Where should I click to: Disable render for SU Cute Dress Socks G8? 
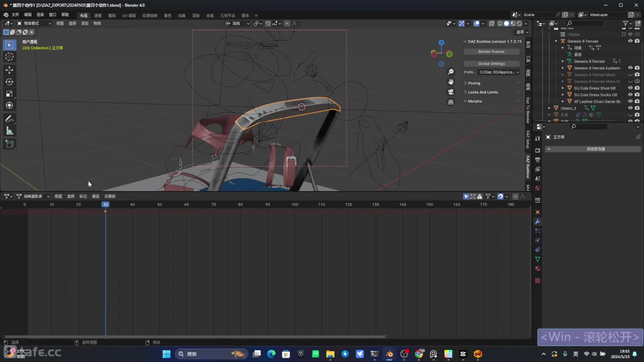tap(637, 95)
